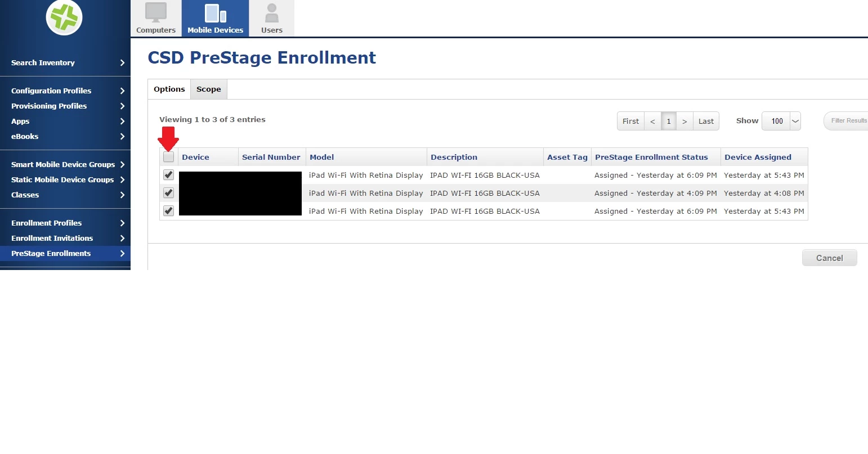The width and height of the screenshot is (868, 454).
Task: Click 'Assigned - Yesterday at 4:09 PM' cell
Action: tap(656, 193)
